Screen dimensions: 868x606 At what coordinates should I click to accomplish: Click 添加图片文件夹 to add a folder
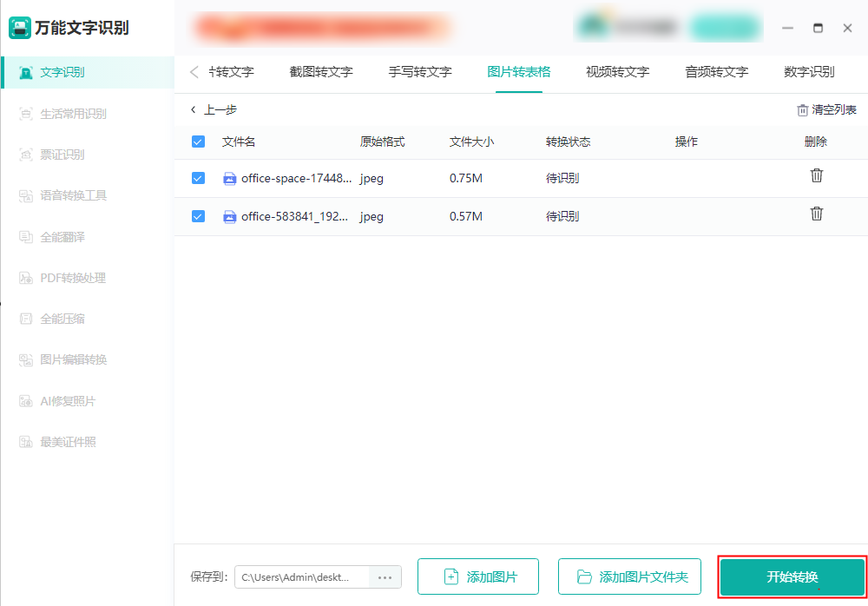[629, 576]
